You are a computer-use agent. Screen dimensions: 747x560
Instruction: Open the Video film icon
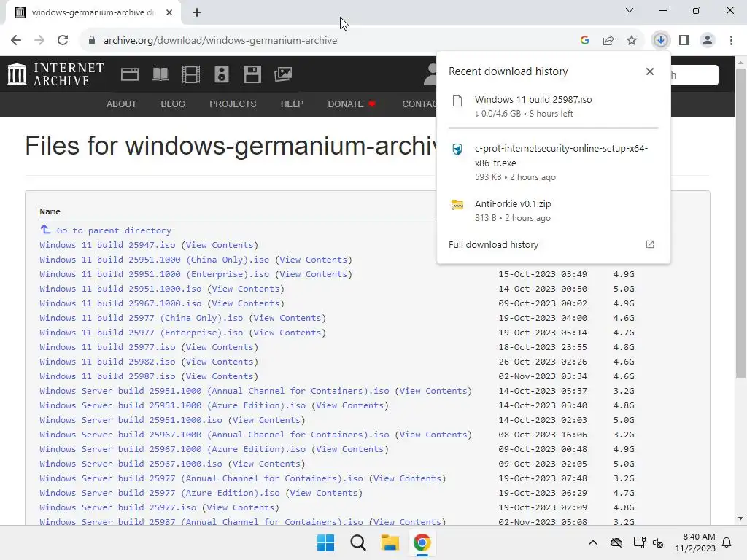click(x=191, y=74)
